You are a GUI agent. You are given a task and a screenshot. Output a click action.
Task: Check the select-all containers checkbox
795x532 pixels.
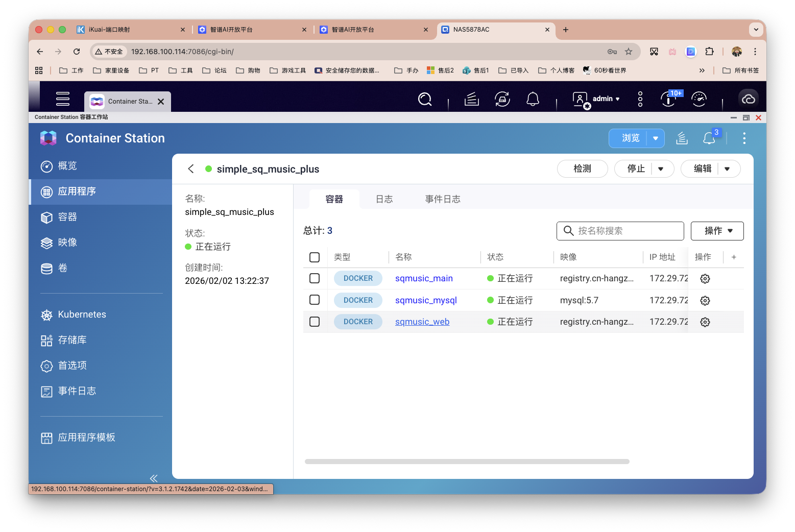(x=314, y=257)
